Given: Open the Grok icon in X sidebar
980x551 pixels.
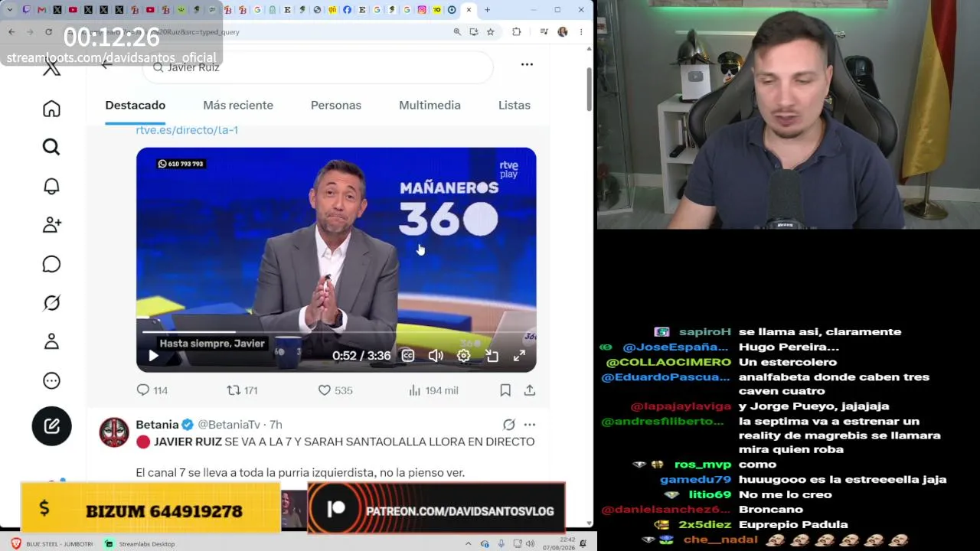Looking at the screenshot, I should pos(51,303).
